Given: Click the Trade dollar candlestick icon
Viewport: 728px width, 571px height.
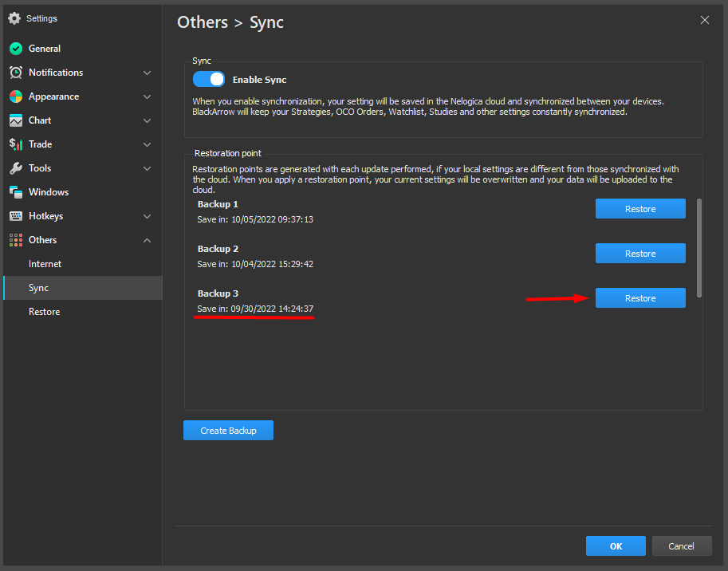Looking at the screenshot, I should tap(15, 144).
